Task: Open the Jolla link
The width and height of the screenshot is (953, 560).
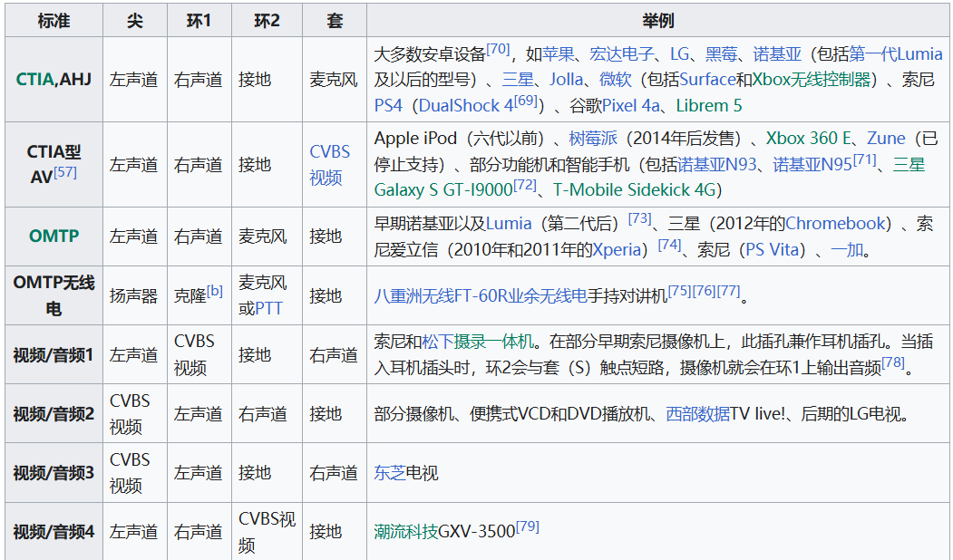Action: click(567, 80)
